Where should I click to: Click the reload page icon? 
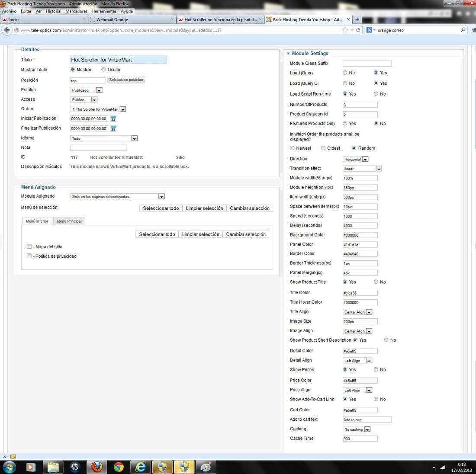358,30
